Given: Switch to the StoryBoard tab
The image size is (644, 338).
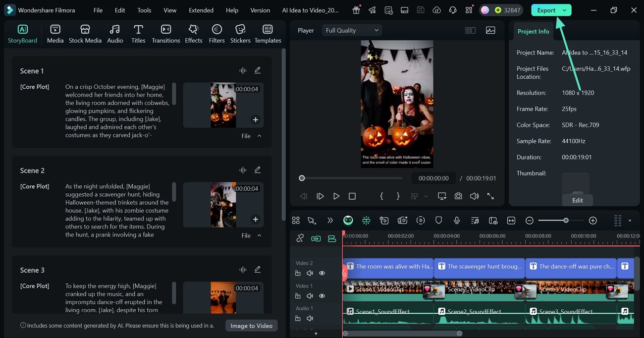Looking at the screenshot, I should [22, 34].
